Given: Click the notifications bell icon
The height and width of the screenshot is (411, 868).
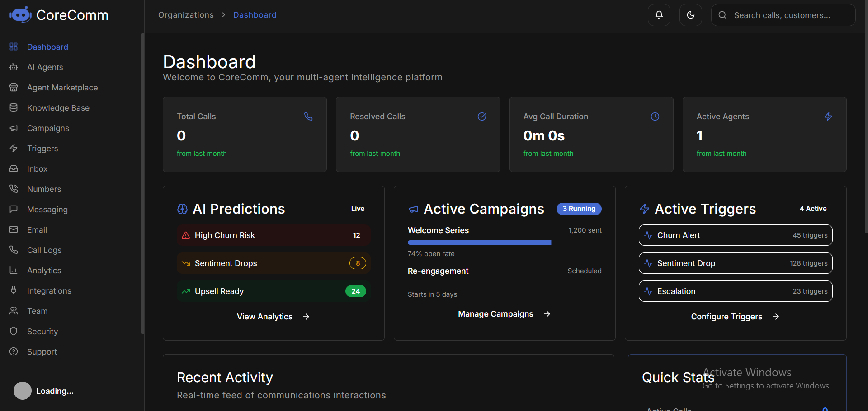Looking at the screenshot, I should point(659,15).
